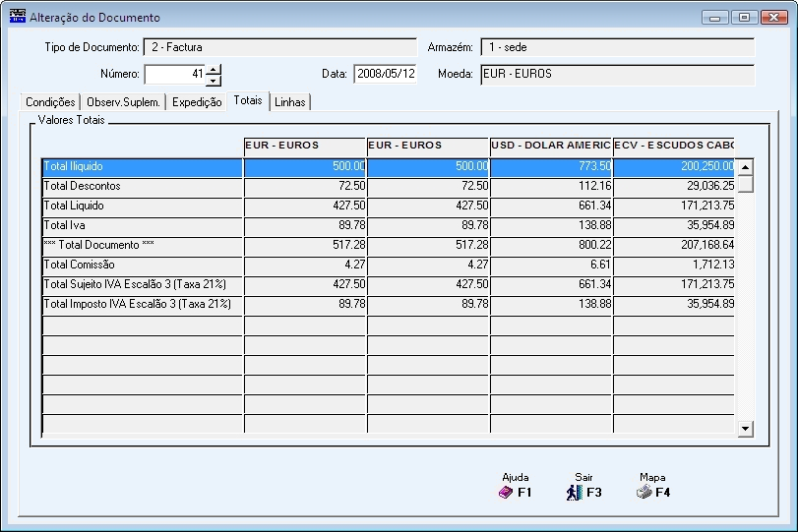Click the application icon in title bar
798x532 pixels.
tap(17, 17)
